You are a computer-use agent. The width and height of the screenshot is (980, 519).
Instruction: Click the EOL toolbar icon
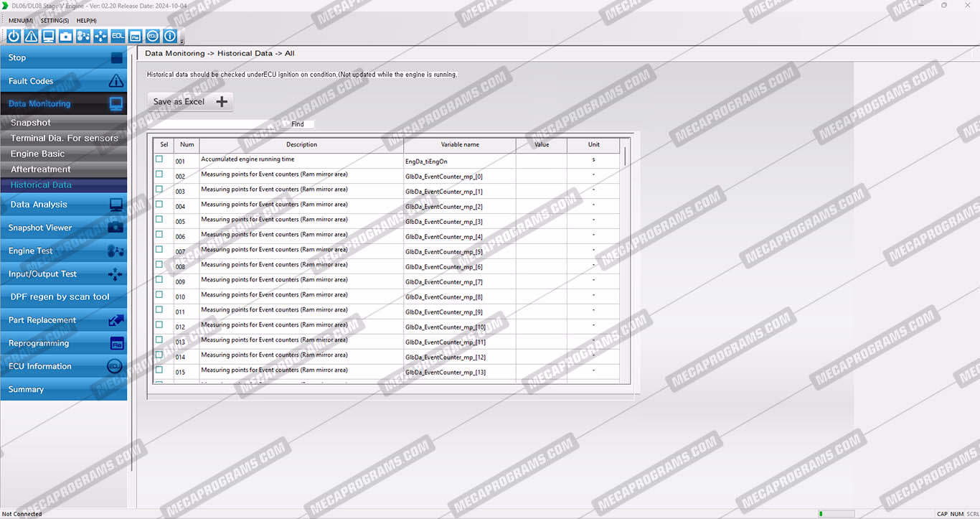click(x=118, y=36)
